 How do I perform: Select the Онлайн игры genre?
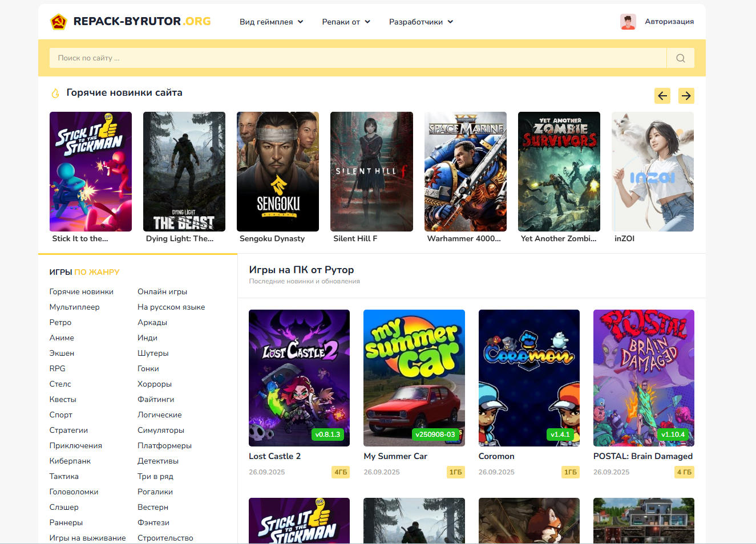tap(163, 291)
